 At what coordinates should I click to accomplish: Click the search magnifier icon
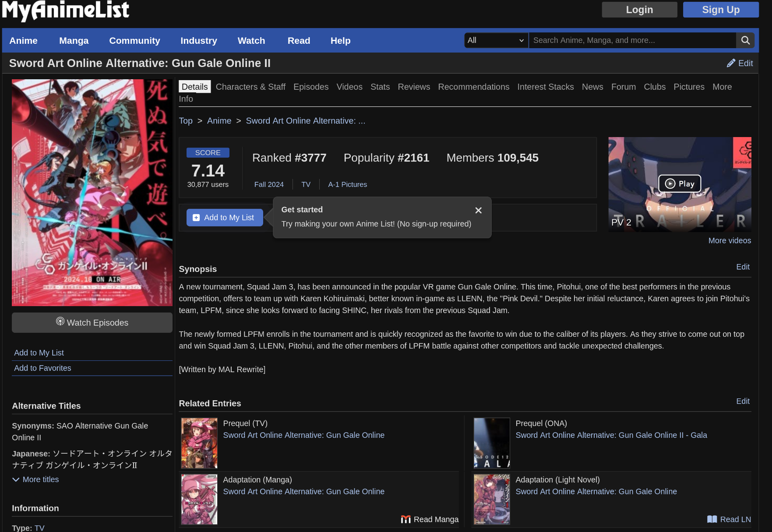tap(745, 40)
